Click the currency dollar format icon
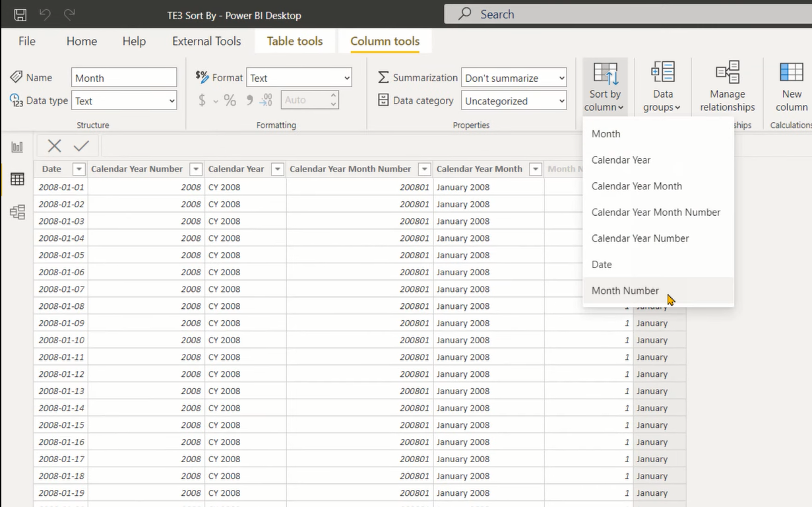The image size is (812, 507). coord(203,100)
